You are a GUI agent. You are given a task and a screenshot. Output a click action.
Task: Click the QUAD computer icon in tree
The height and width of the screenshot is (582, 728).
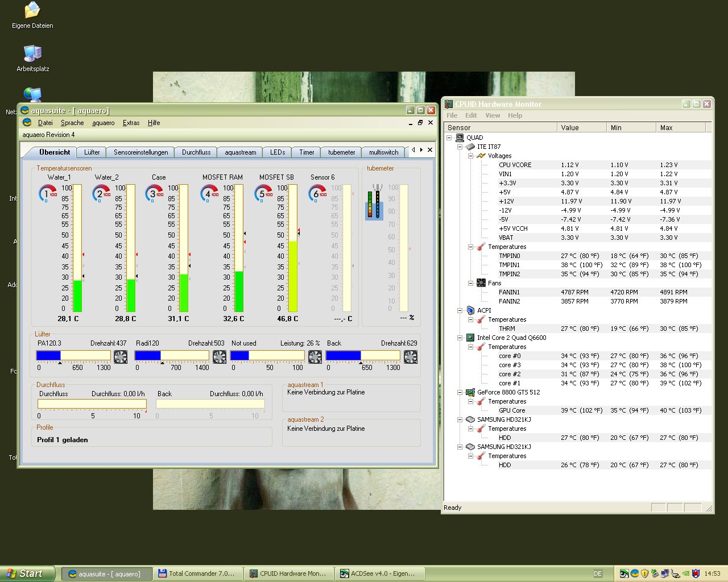point(460,138)
